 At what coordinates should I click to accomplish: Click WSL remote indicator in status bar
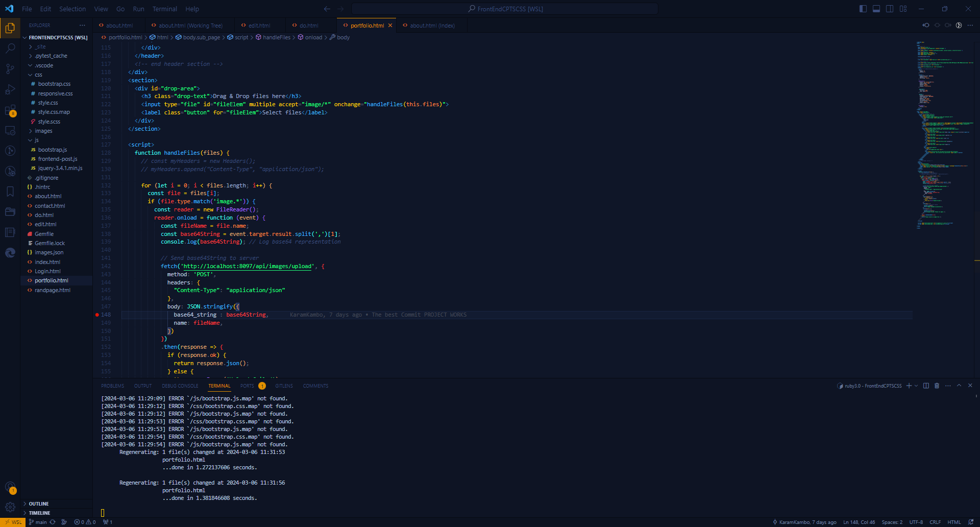click(13, 522)
